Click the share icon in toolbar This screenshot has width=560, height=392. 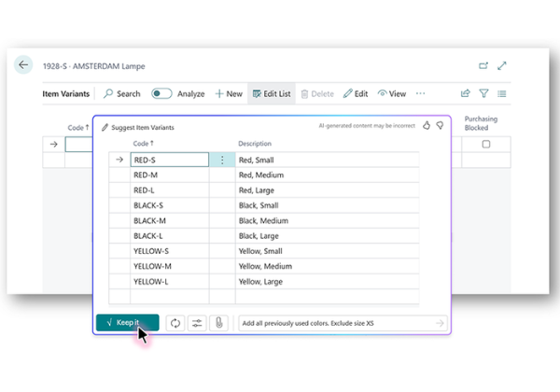point(465,93)
